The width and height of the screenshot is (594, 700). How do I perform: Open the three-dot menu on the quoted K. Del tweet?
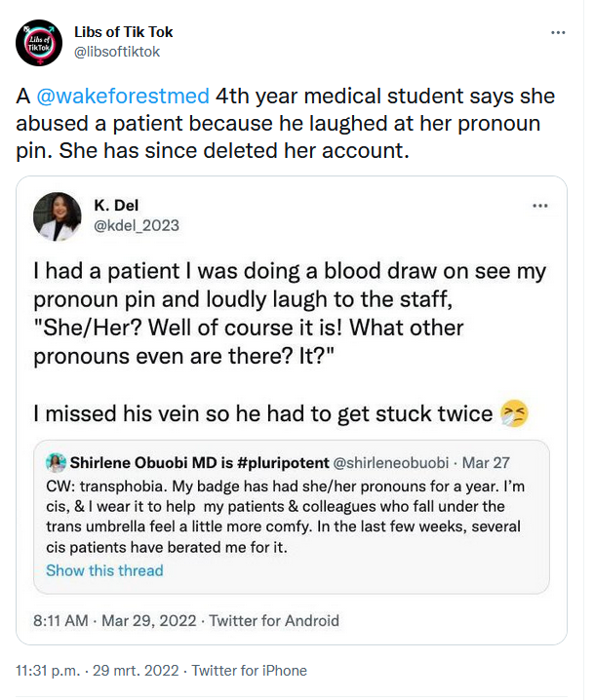pos(540,206)
